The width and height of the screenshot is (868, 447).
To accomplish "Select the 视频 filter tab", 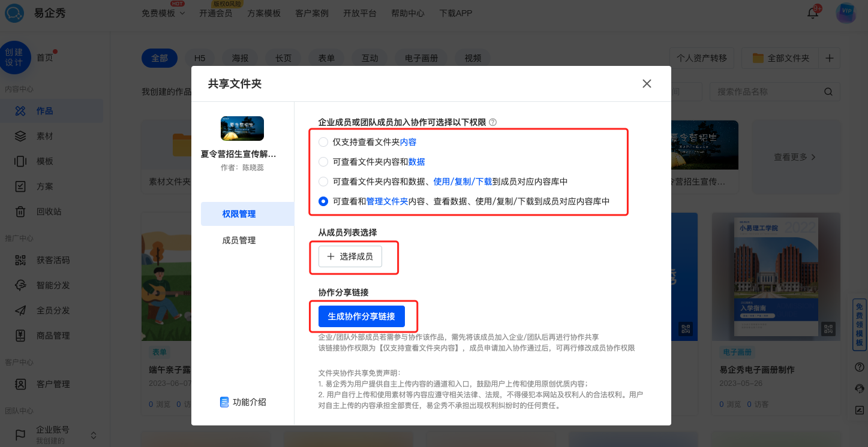I will tap(473, 58).
